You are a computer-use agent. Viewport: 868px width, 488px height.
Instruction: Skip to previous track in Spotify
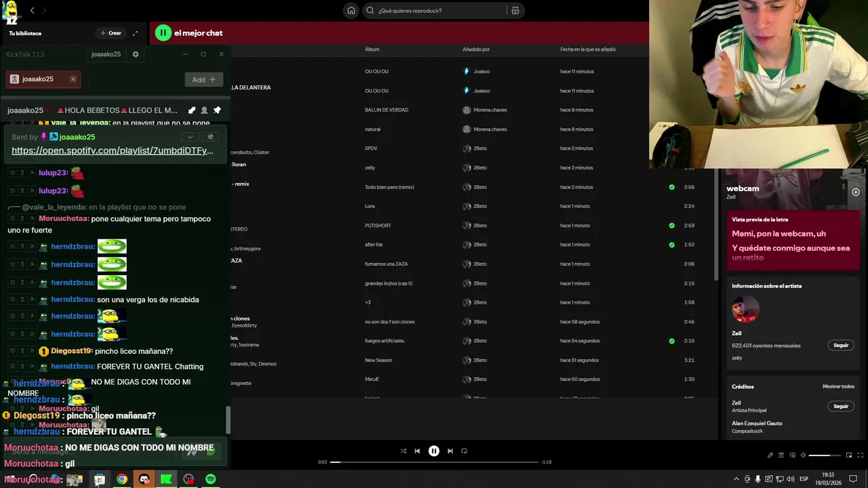coord(417,451)
